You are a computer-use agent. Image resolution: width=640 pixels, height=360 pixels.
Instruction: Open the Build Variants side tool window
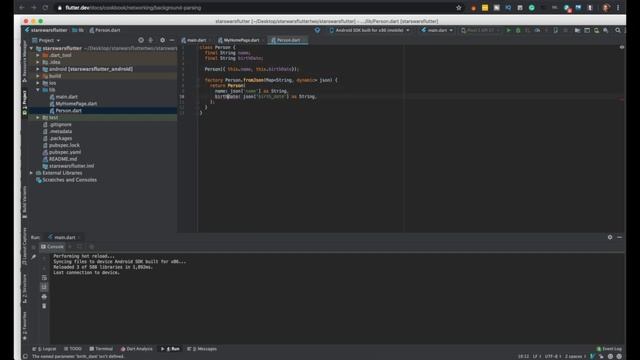coord(25,202)
